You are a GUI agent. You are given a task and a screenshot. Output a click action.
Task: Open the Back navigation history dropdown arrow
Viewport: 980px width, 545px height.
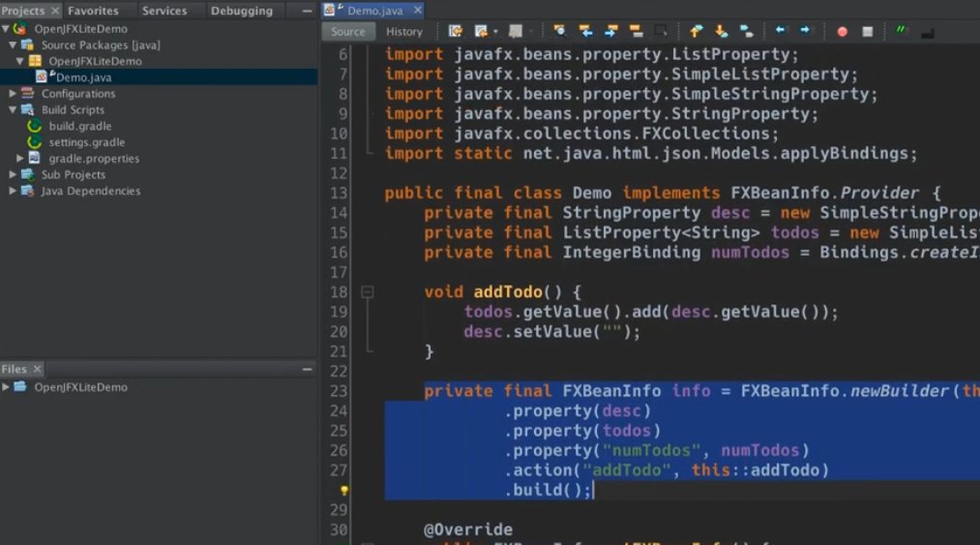(495, 31)
